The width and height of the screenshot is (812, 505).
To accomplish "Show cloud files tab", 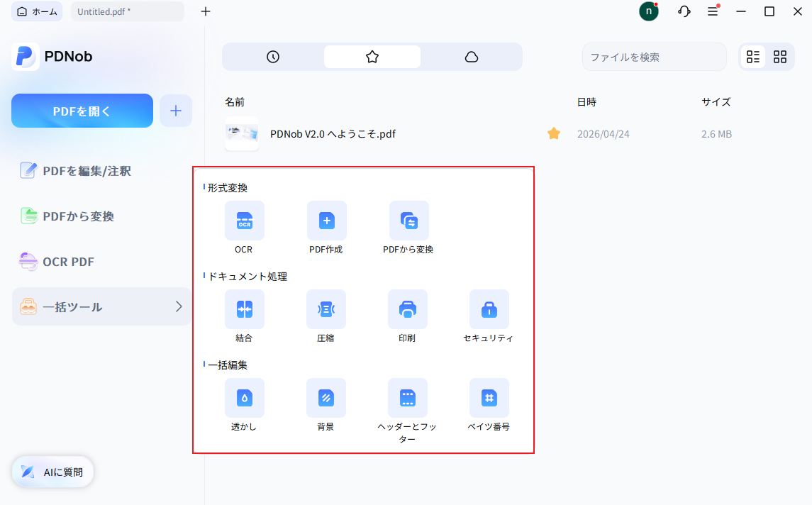I will click(472, 57).
